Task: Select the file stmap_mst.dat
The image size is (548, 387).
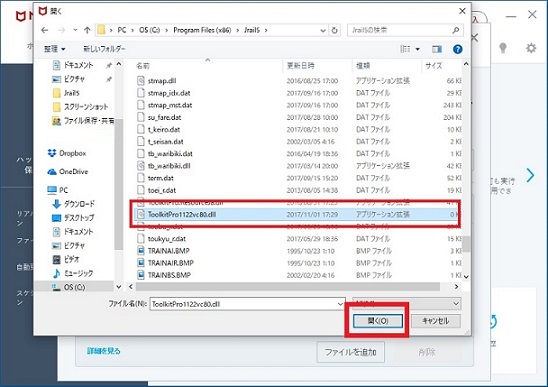Action: pos(170,105)
